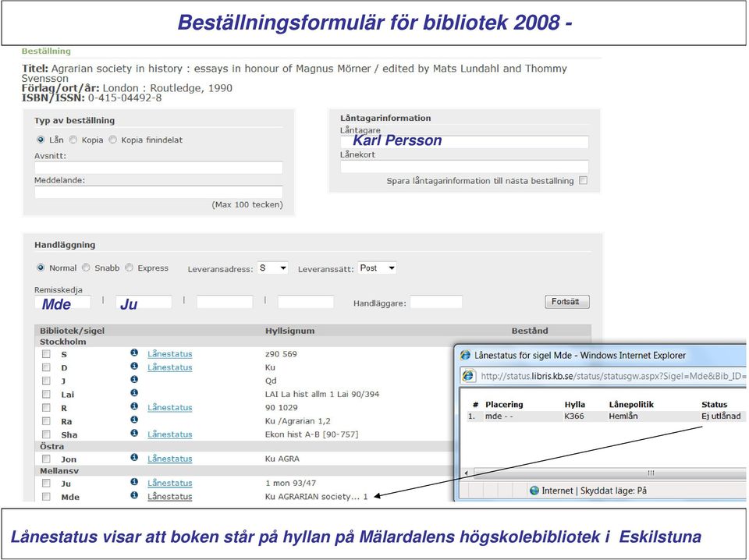Select the Kopia radio button

pyautogui.click(x=73, y=140)
